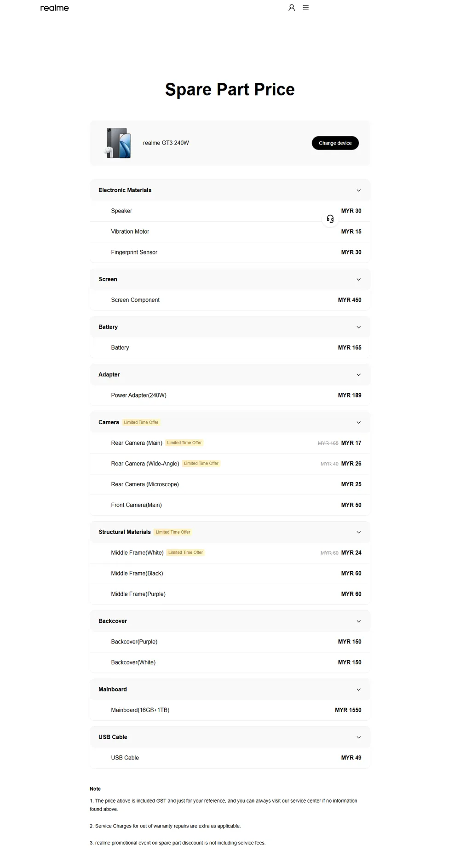Click the Structural Materials header title
The height and width of the screenshot is (868, 460).
pos(125,532)
